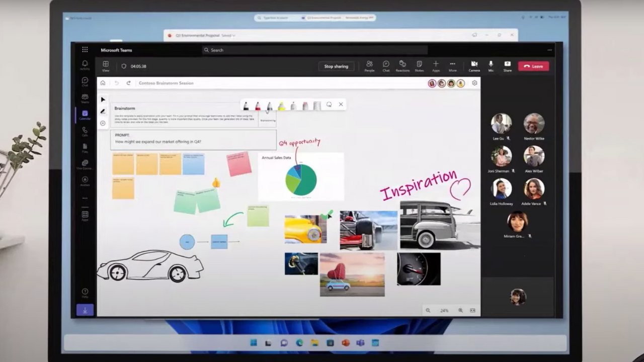
Task: Open meeting Notes
Action: coord(419,66)
